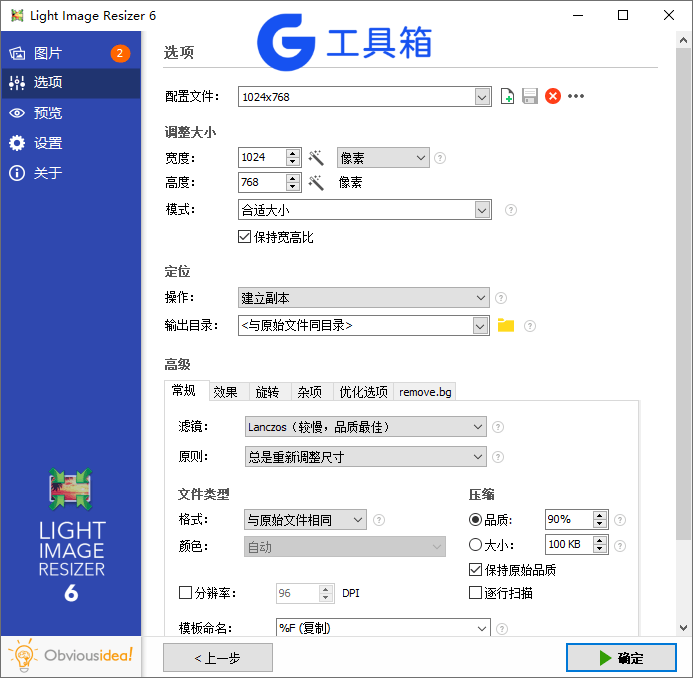Click the scrollbar up arrow
The width and height of the screenshot is (693, 678).
pyautogui.click(x=683, y=40)
